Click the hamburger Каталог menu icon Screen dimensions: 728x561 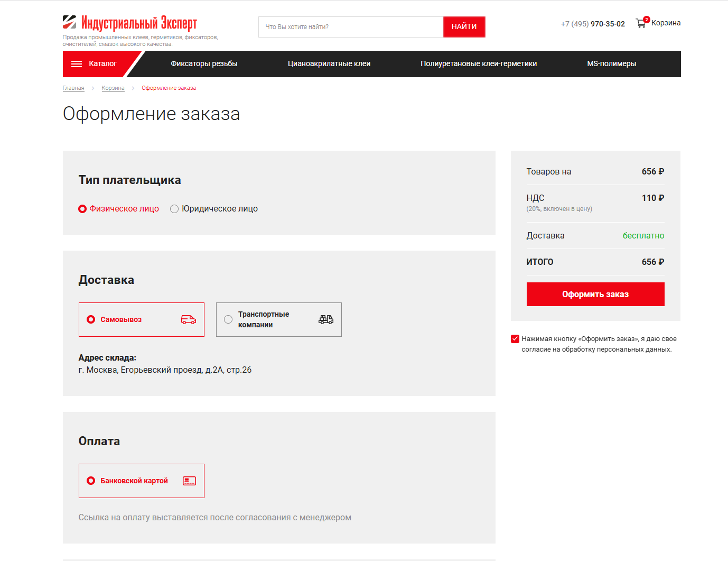coord(77,64)
